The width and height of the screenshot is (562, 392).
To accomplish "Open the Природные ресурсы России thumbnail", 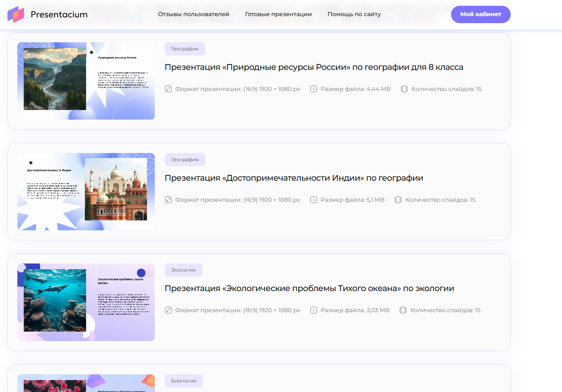I will click(x=86, y=81).
